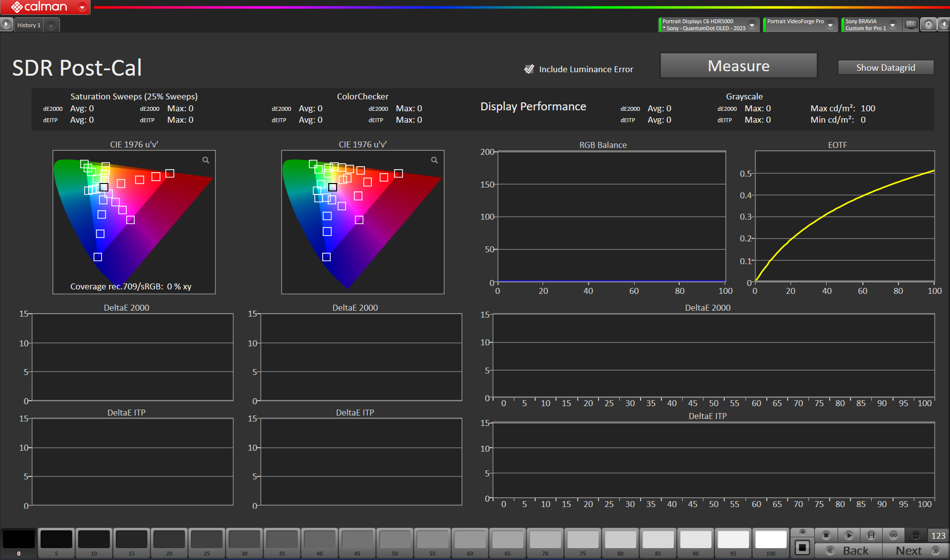Click the DDC display control icon
This screenshot has height=560, width=950.
[x=910, y=24]
